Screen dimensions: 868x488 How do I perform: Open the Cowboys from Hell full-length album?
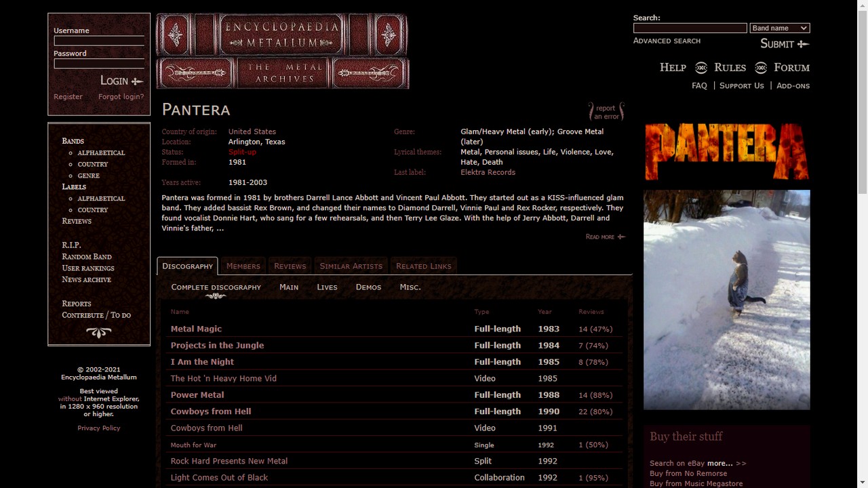click(x=211, y=411)
